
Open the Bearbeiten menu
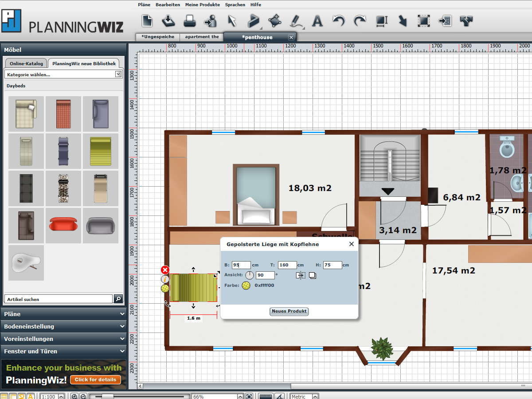(x=168, y=4)
